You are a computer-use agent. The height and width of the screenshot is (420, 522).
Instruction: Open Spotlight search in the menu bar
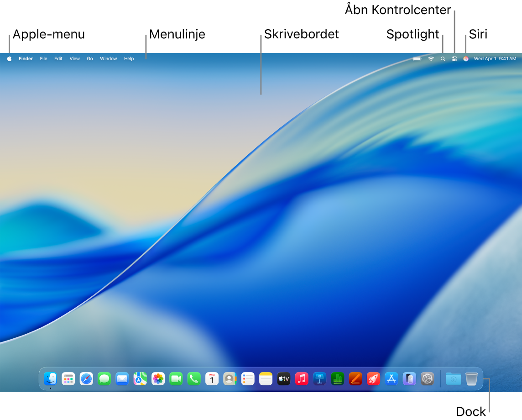point(443,58)
